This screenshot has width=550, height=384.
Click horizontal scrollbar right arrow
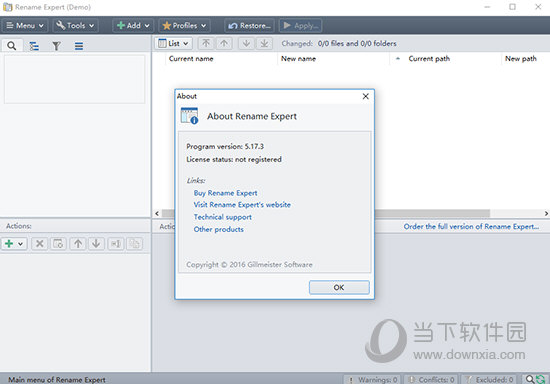click(546, 213)
